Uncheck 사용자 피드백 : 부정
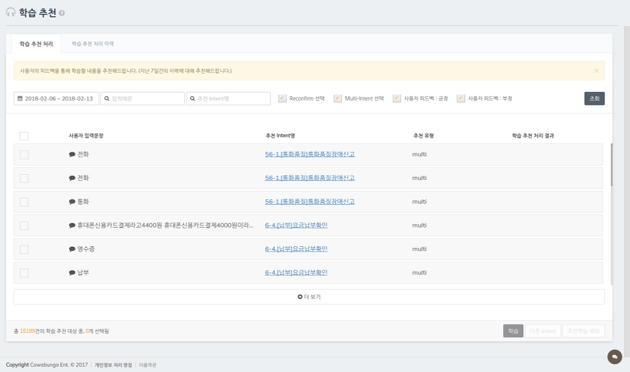The width and height of the screenshot is (630, 372). coord(461,98)
